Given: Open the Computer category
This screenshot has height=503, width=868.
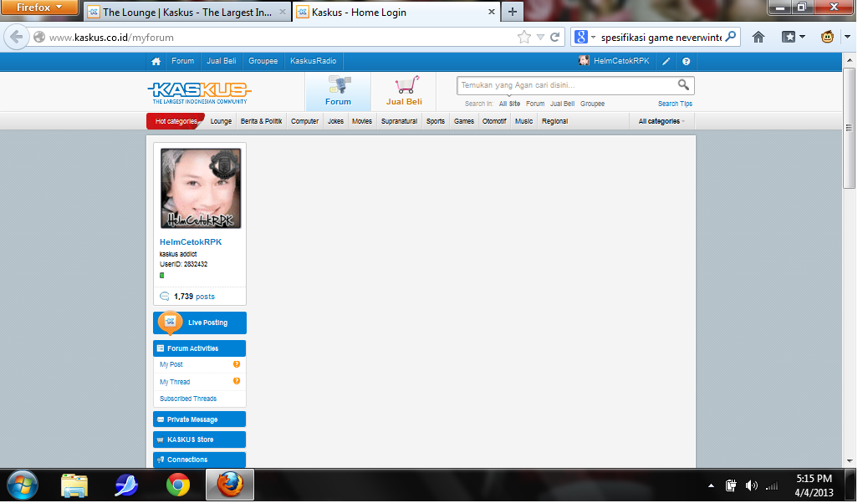Looking at the screenshot, I should coord(304,121).
